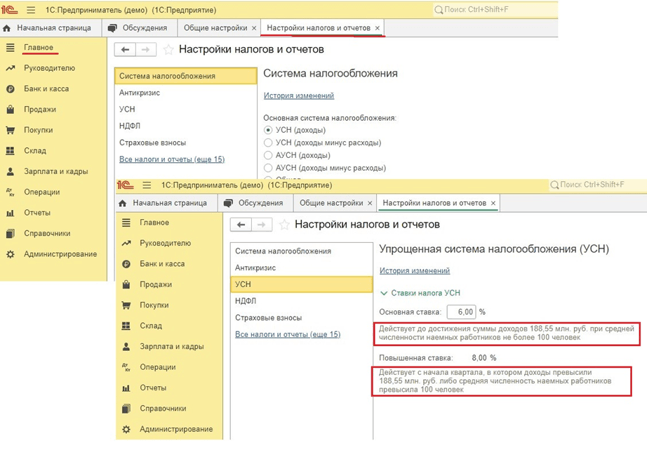Click Администрирование gear icon in upper window
This screenshot has width=647, height=450.
pos(10,254)
